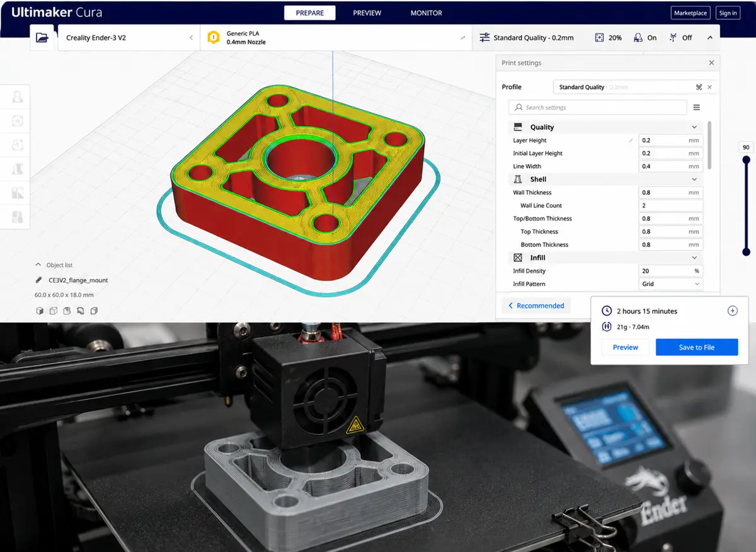Open Generic PLA material and nozzle selector
This screenshot has height=552, width=756.
[336, 38]
